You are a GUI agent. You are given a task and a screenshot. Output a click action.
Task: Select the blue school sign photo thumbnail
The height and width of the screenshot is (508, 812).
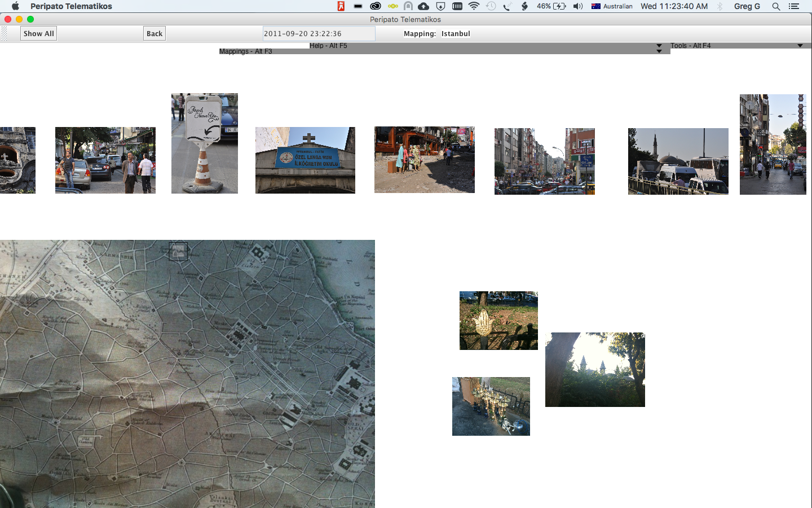pyautogui.click(x=305, y=160)
